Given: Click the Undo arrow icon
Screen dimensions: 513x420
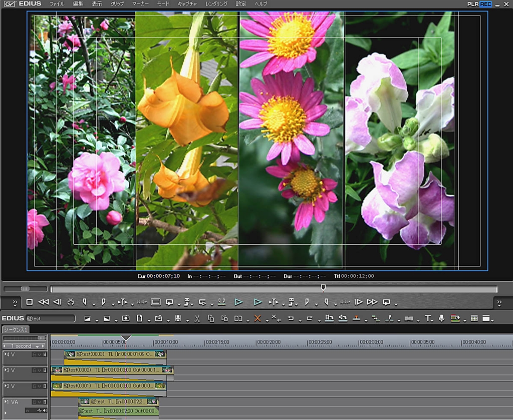Looking at the screenshot, I should coord(291,318).
